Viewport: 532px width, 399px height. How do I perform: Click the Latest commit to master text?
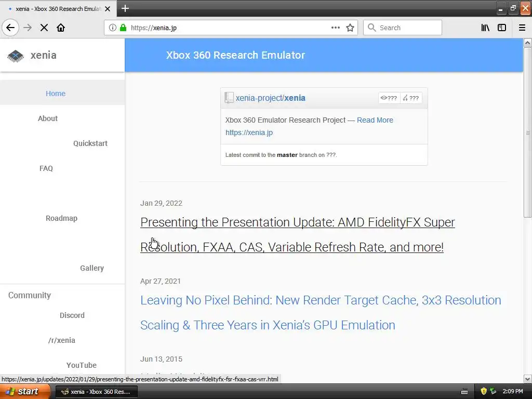pyautogui.click(x=281, y=155)
